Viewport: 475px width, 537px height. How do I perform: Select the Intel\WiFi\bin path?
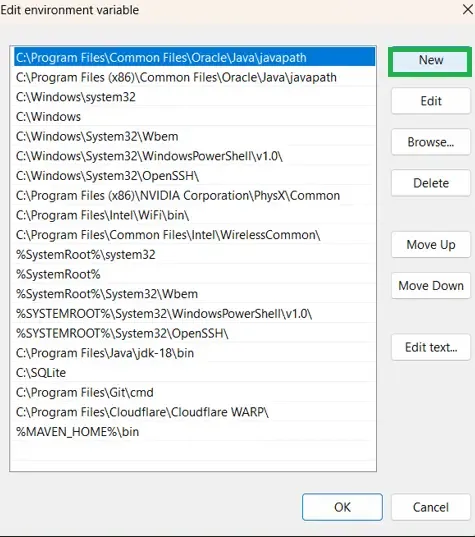coord(193,215)
